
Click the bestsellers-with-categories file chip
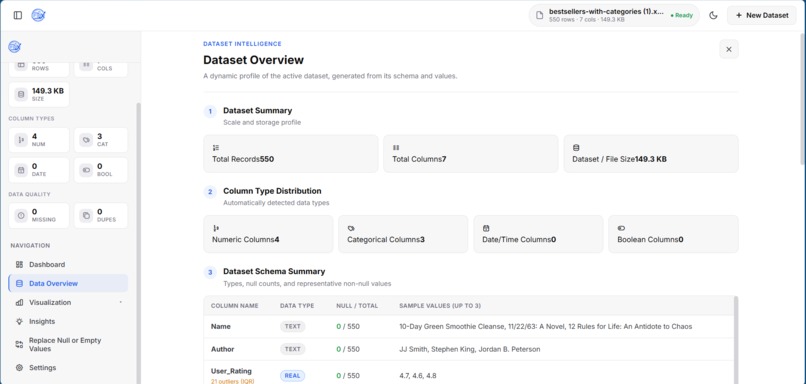point(614,15)
